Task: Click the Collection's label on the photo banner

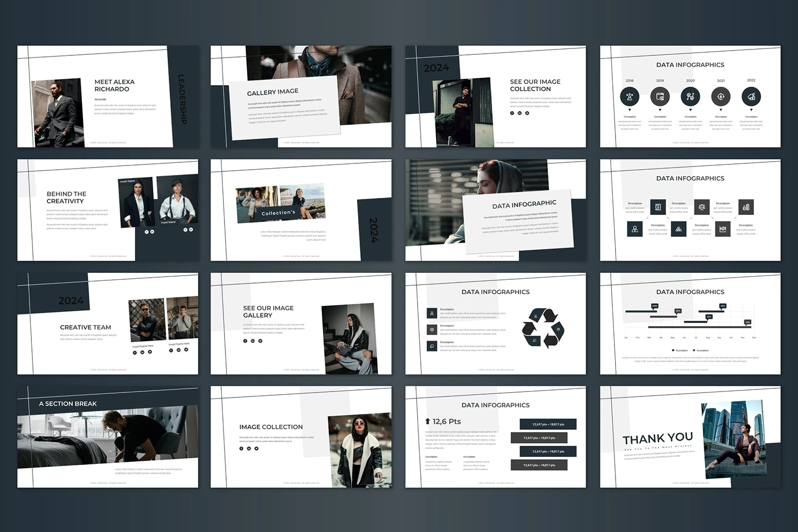Action: 278,213
